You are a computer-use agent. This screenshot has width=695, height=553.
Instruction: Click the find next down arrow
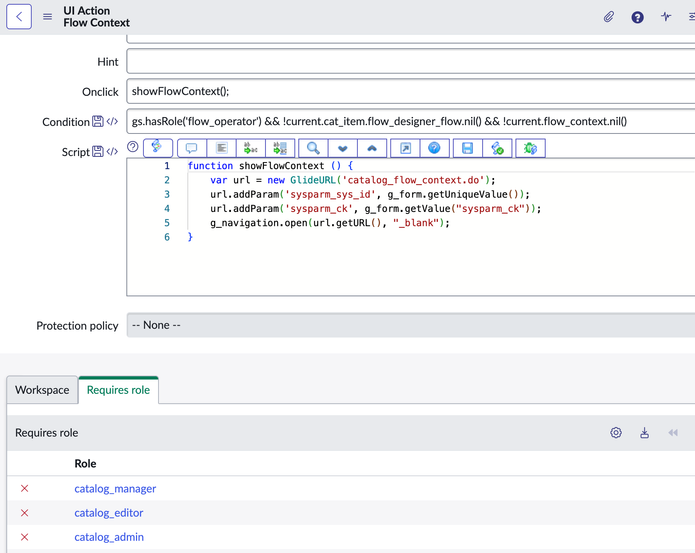pyautogui.click(x=342, y=148)
